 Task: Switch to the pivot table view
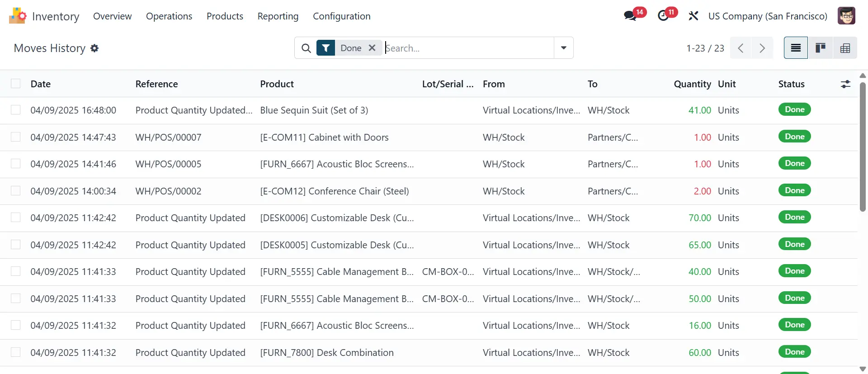click(844, 48)
